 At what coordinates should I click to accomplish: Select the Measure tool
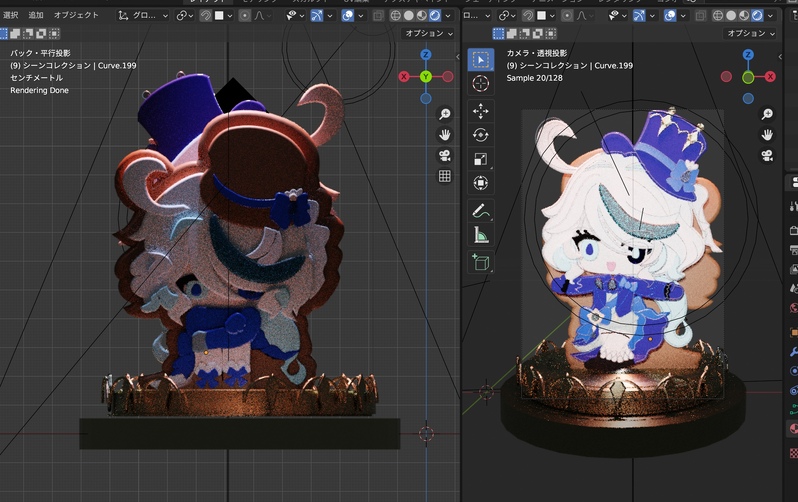(480, 234)
